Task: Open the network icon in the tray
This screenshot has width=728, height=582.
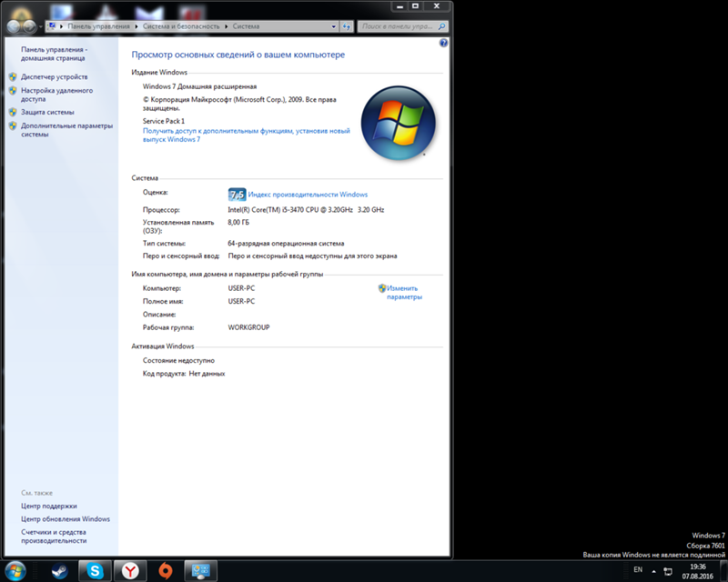Action: (x=668, y=571)
